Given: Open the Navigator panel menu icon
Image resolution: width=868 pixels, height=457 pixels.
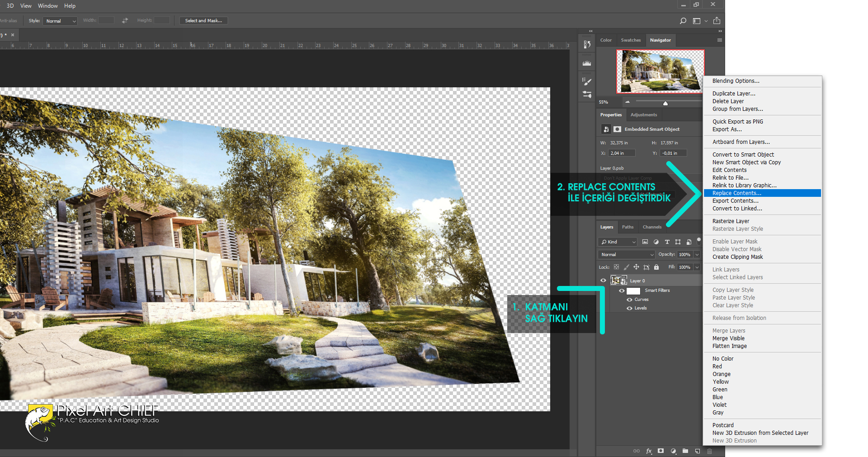Looking at the screenshot, I should 719,40.
